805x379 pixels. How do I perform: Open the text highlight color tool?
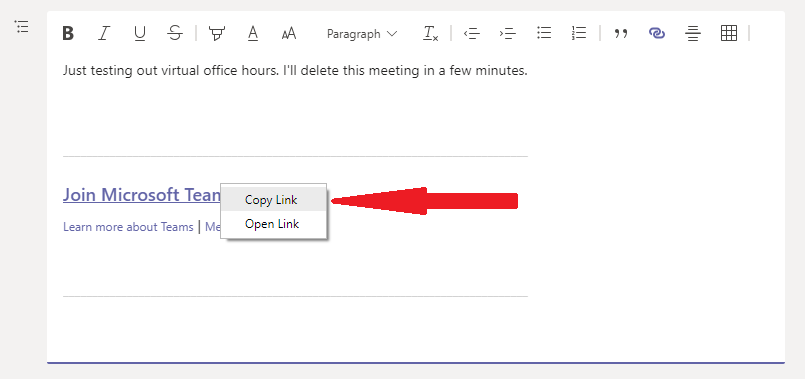point(217,34)
